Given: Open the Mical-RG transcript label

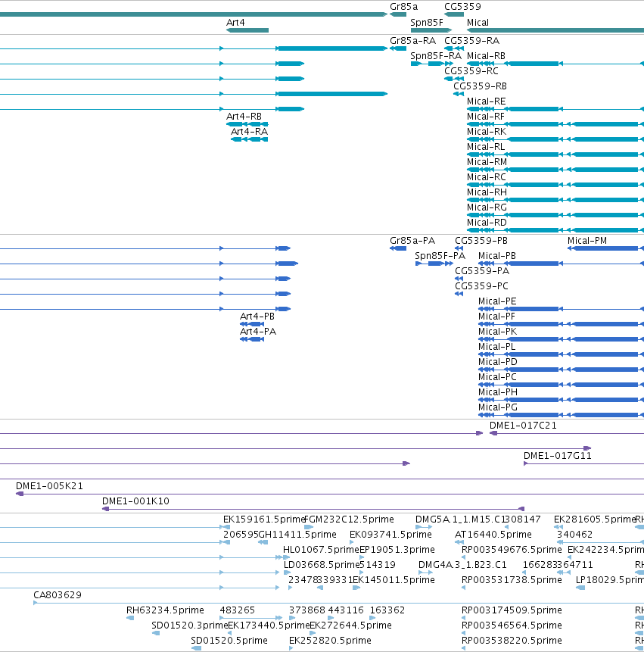Looking at the screenshot, I should 487,207.
